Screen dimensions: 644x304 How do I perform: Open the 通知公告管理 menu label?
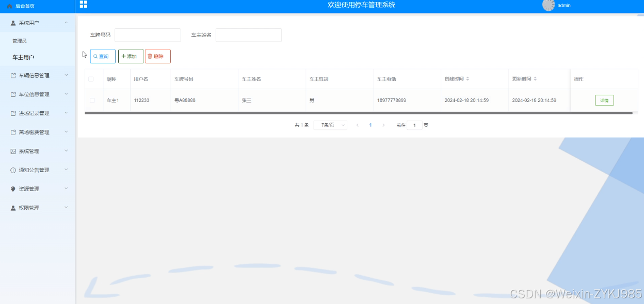[x=34, y=170]
